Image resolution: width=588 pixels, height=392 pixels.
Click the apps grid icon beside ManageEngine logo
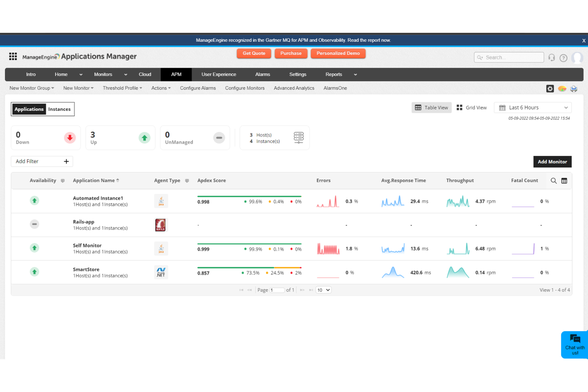pos(13,56)
